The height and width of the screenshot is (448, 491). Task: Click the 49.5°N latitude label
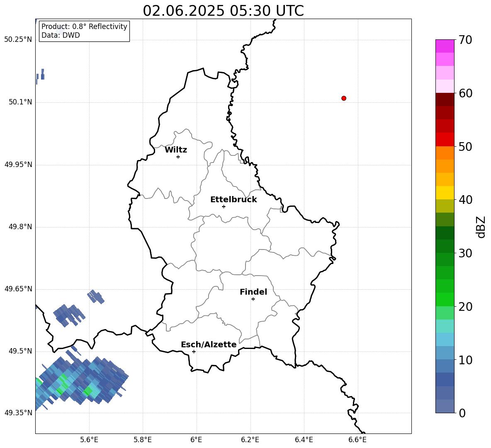pos(20,351)
